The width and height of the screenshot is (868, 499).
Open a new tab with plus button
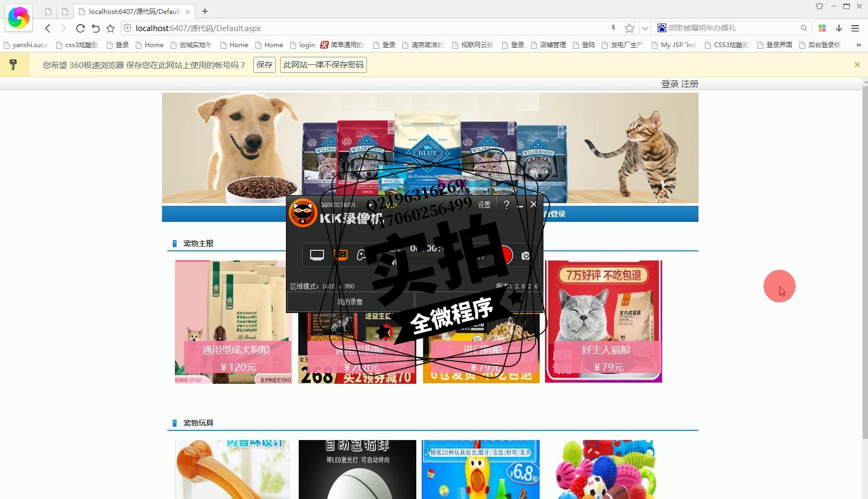pyautogui.click(x=205, y=11)
